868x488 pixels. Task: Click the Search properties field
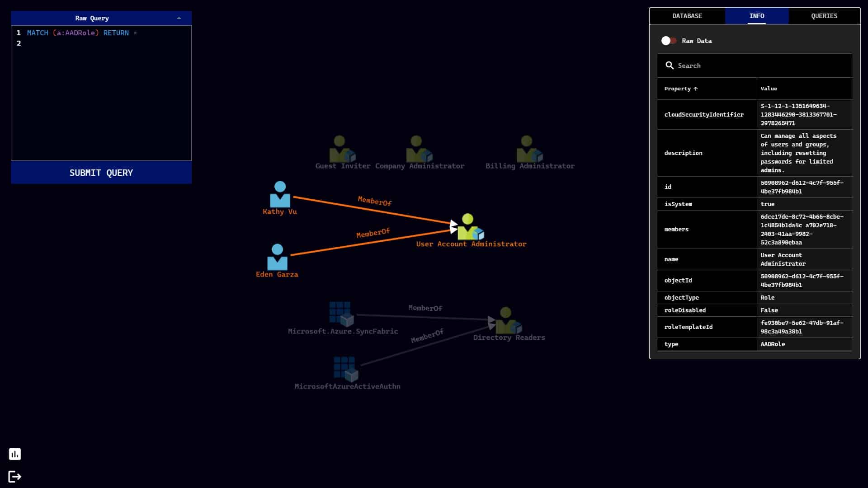tap(755, 66)
